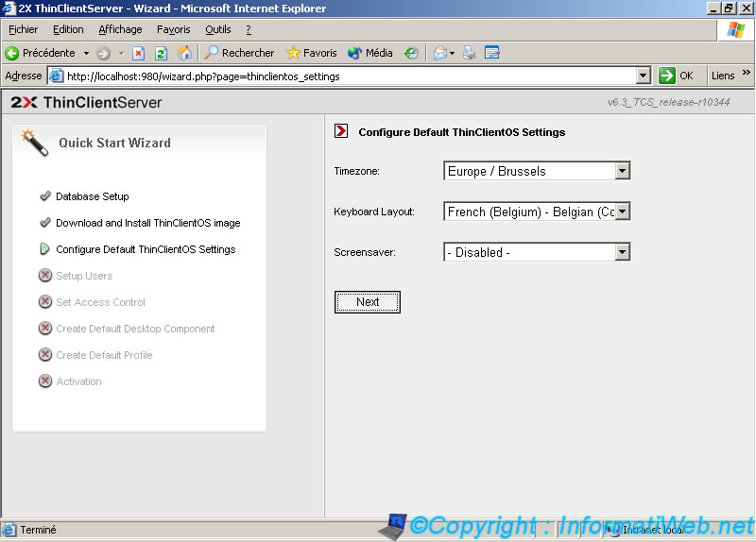Click the IE icon in status bar

point(9,530)
